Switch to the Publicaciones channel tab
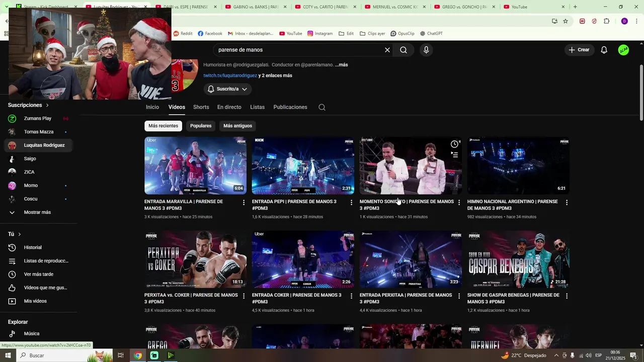The height and width of the screenshot is (362, 644). point(290,107)
